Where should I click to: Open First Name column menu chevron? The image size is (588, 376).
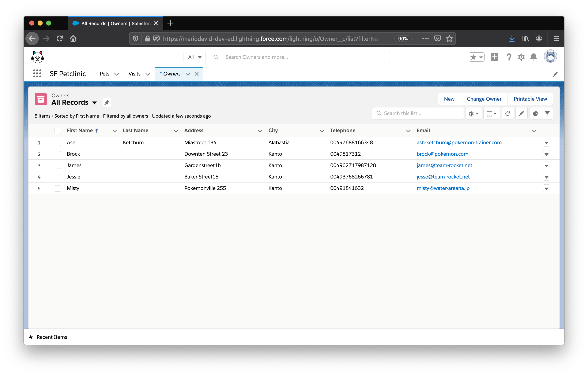tap(114, 131)
